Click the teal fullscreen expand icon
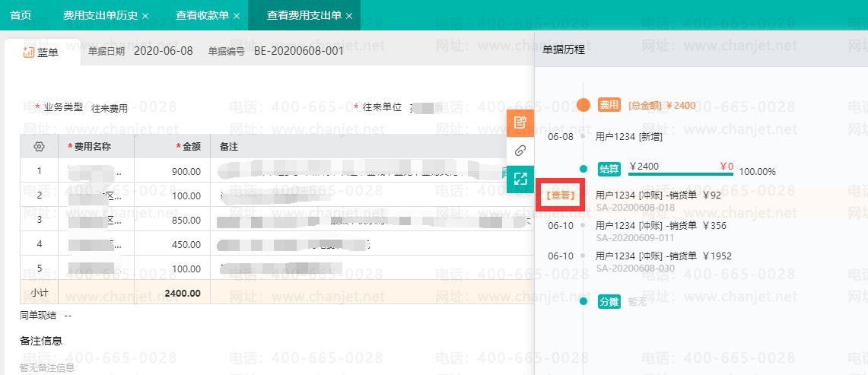 (520, 179)
